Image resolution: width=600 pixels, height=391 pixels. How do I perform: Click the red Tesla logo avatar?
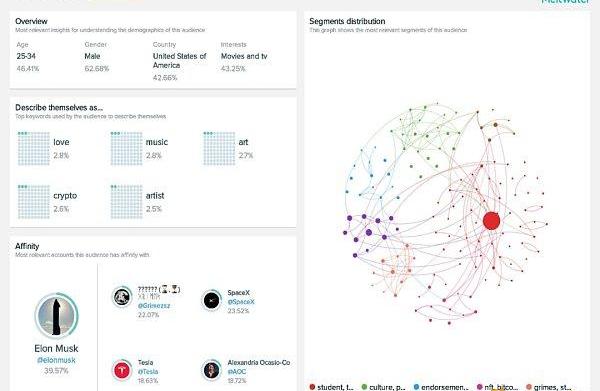coord(122,370)
